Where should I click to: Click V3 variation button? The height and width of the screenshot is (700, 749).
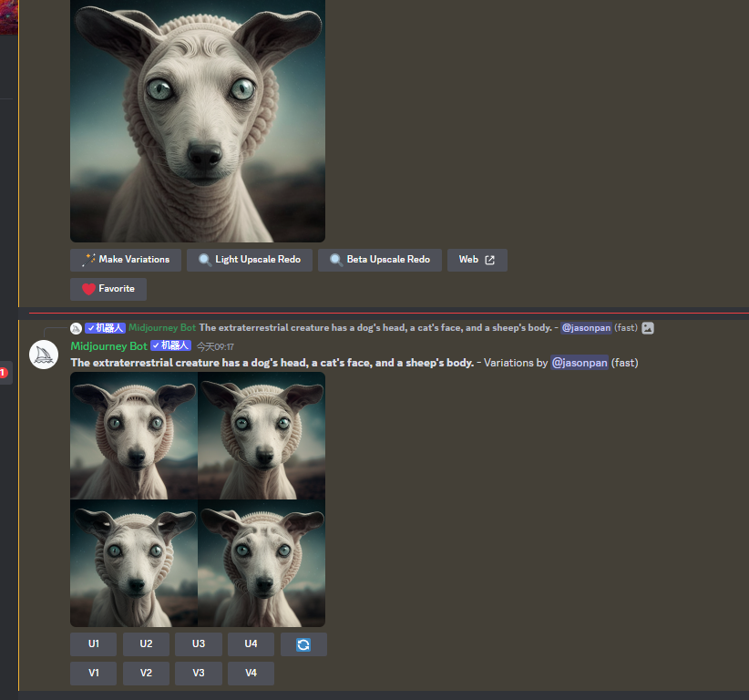(x=198, y=674)
